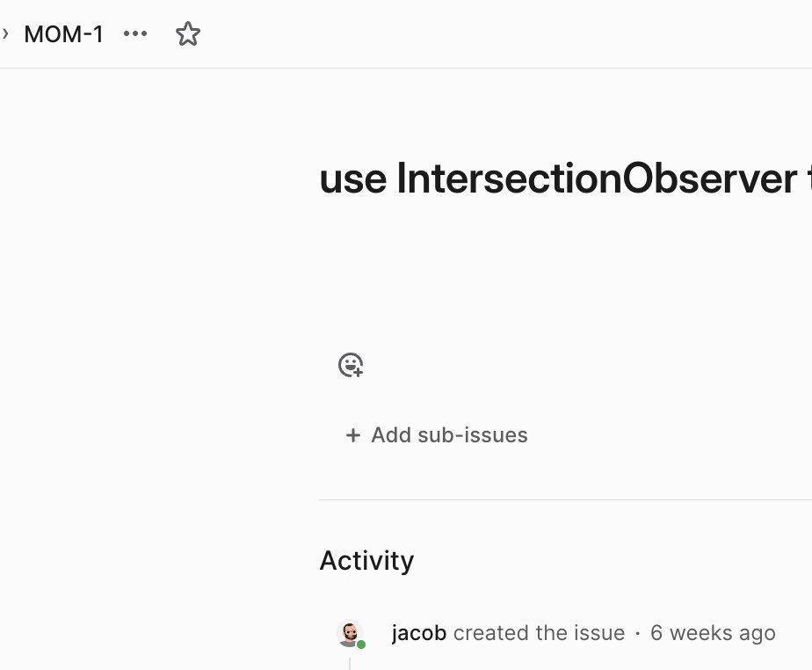This screenshot has width=812, height=670.
Task: Click the breadcrumb chevron before MOM-1
Action: [5, 34]
